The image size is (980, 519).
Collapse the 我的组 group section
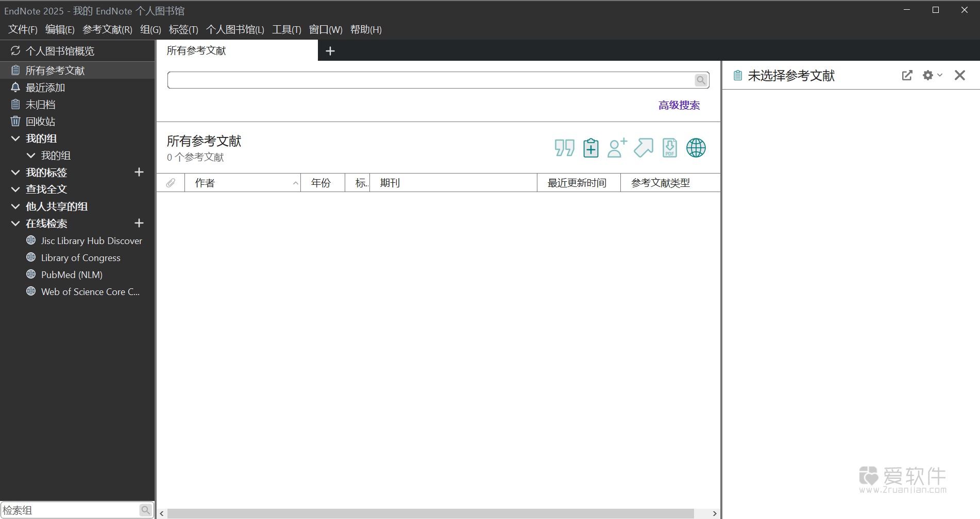(x=14, y=138)
